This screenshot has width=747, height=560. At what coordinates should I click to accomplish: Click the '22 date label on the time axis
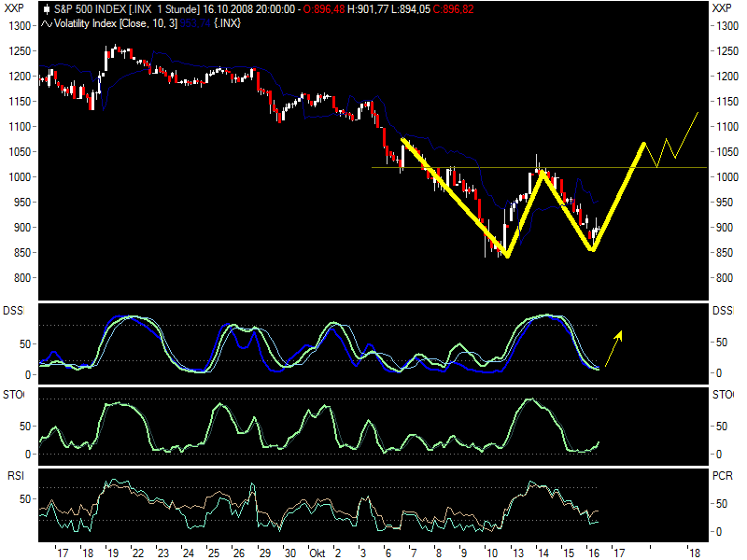click(x=137, y=553)
